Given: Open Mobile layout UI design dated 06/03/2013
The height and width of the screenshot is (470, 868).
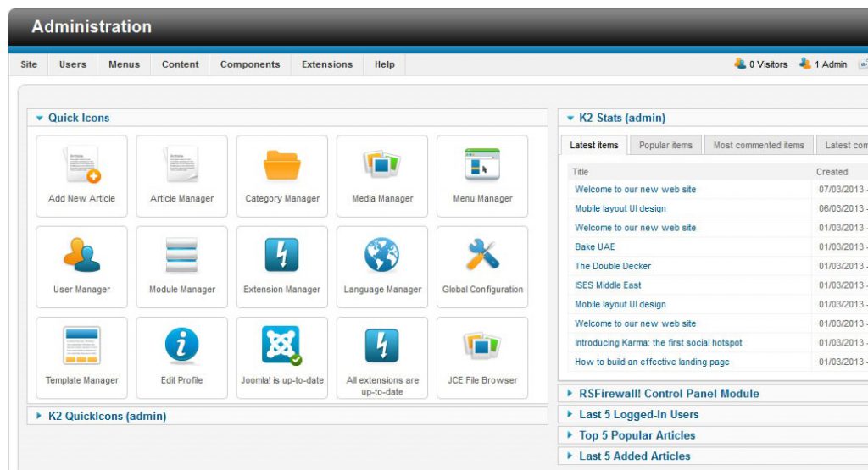Looking at the screenshot, I should 620,208.
